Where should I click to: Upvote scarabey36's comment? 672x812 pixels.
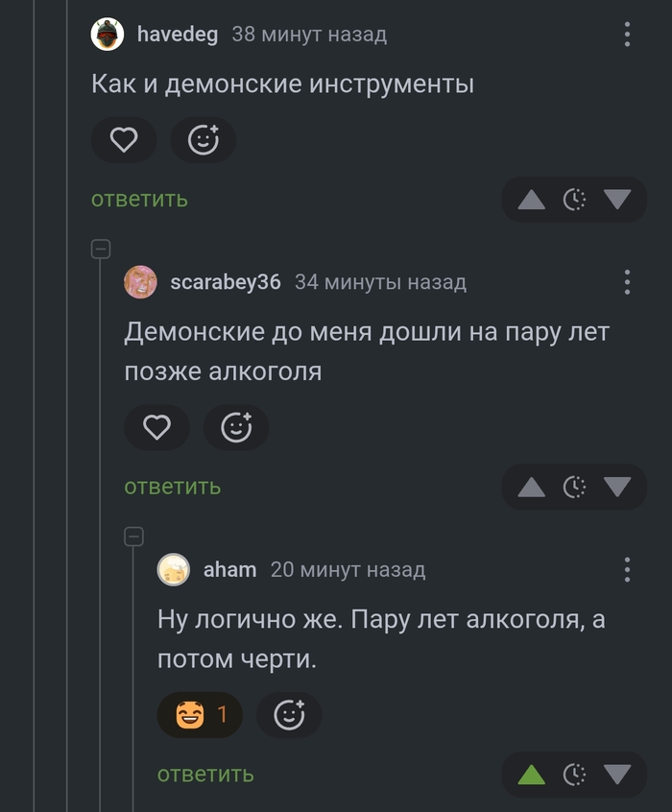(x=531, y=487)
